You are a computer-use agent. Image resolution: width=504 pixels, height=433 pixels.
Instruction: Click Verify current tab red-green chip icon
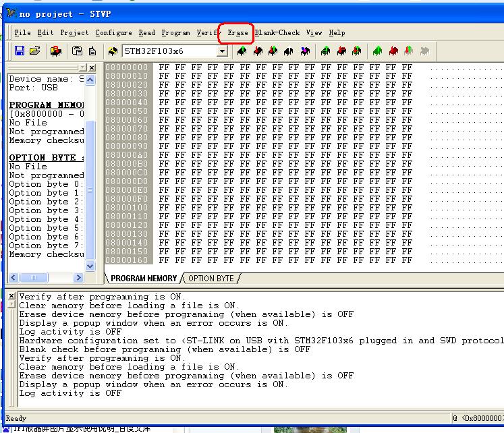tap(273, 51)
